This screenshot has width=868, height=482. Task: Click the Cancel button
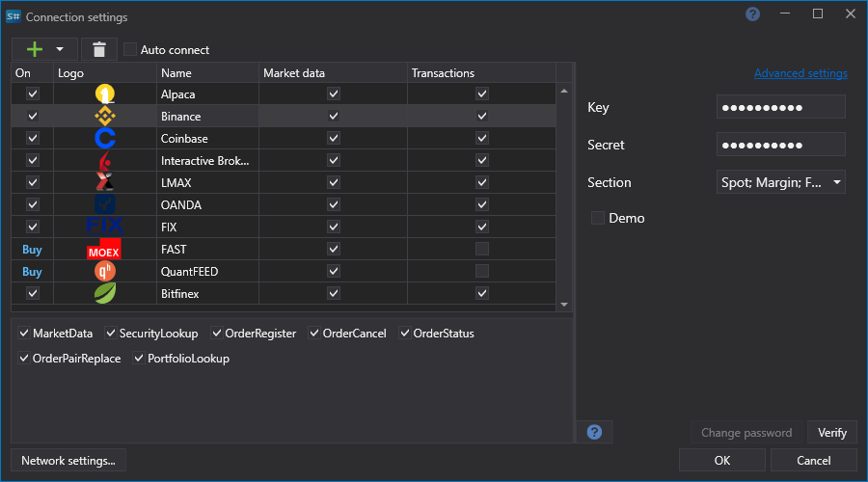click(813, 460)
